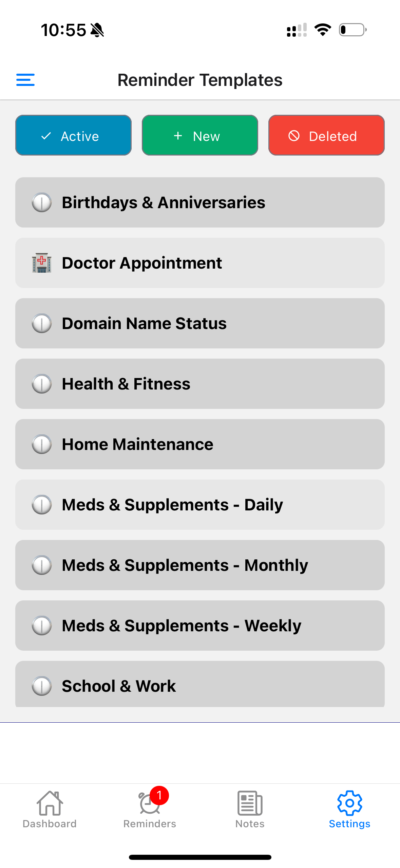The image size is (400, 868).
Task: Create a New reminder template
Action: click(200, 135)
